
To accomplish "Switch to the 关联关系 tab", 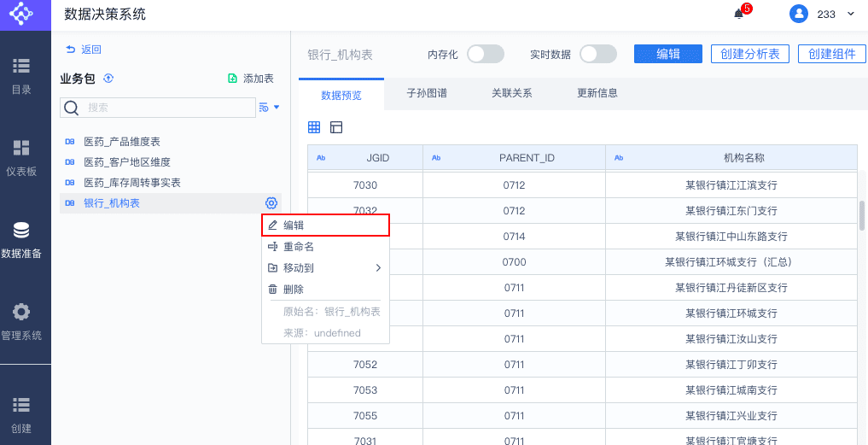I will coord(512,93).
